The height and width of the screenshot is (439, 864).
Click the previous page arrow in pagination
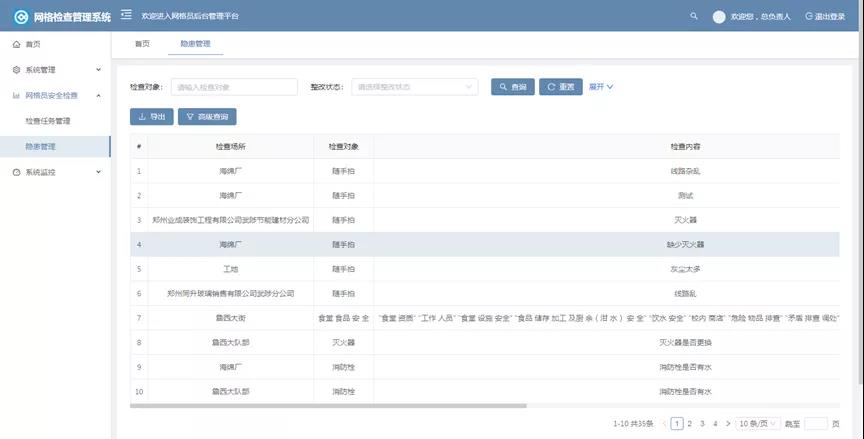click(x=666, y=423)
